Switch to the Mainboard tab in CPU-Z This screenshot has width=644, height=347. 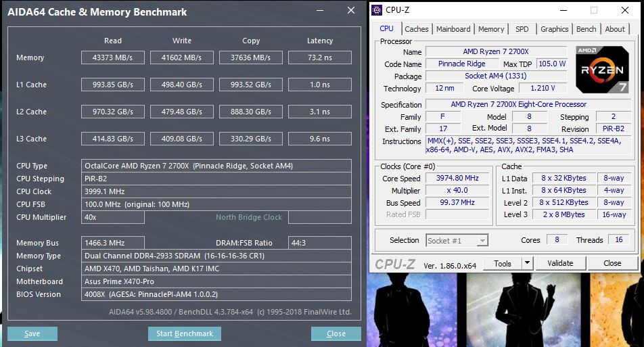(453, 29)
